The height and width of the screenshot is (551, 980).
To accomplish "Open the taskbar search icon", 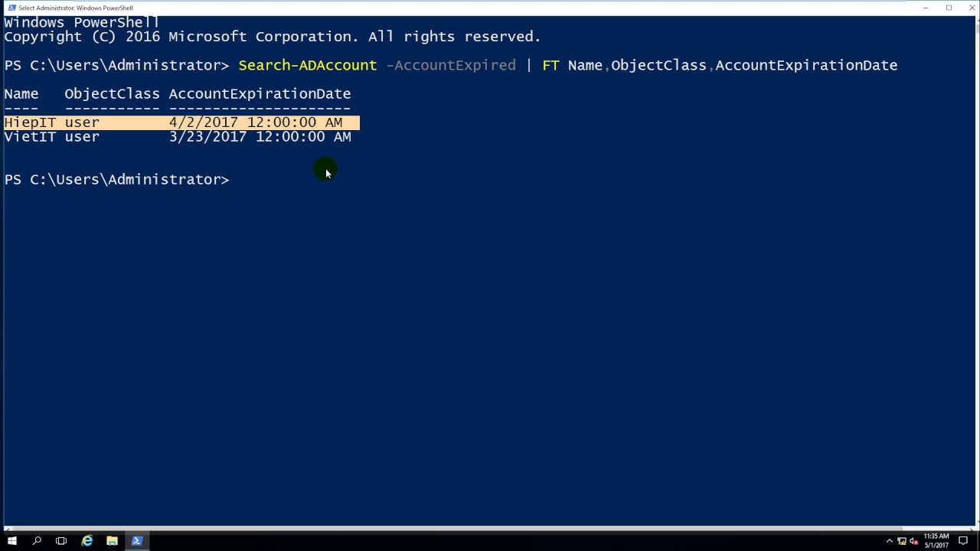I will pyautogui.click(x=37, y=541).
